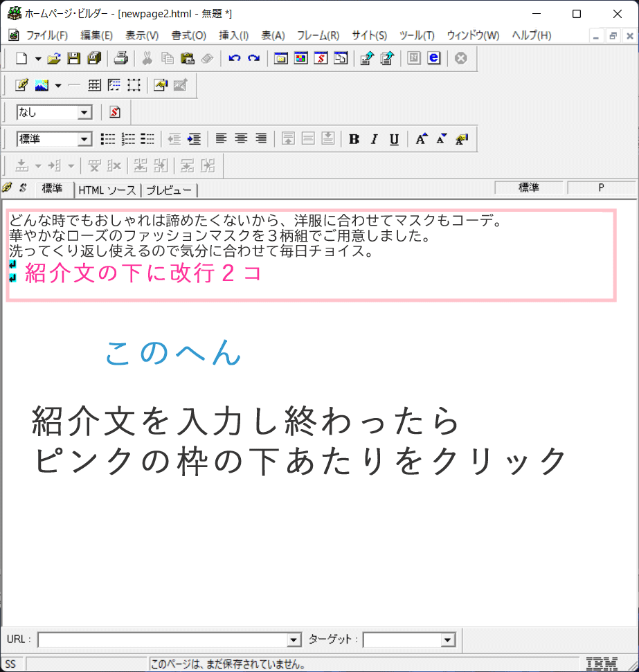639x672 pixels.
Task: Open the 挿入(I) menu
Action: click(233, 35)
